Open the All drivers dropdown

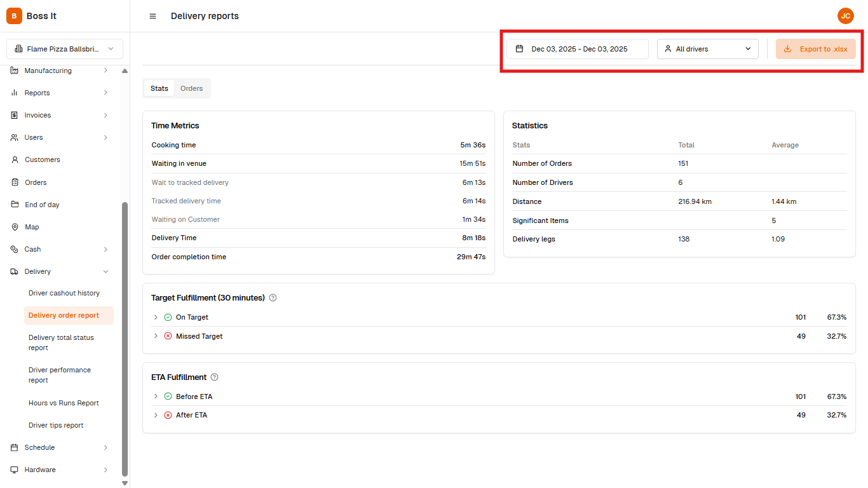tap(707, 49)
